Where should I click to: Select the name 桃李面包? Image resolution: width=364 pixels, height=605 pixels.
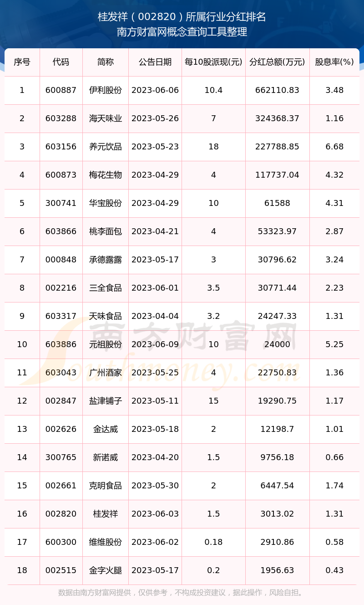point(106,231)
